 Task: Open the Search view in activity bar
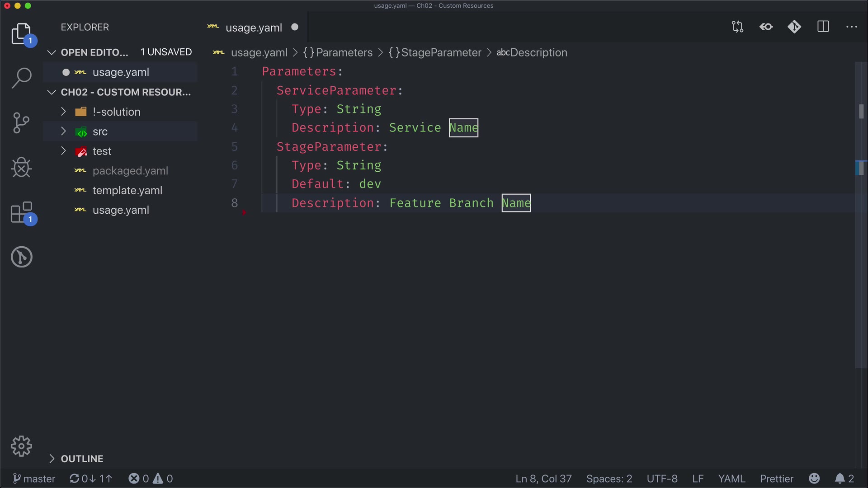point(21,78)
